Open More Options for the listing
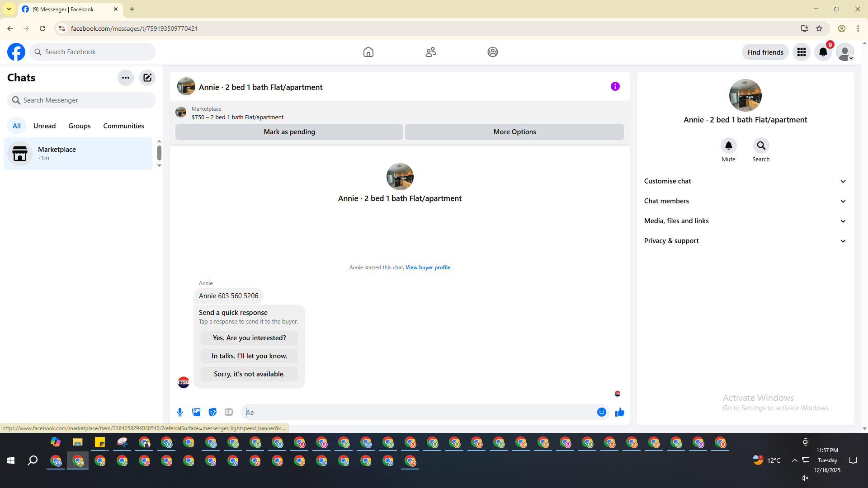868x488 pixels. click(x=514, y=132)
